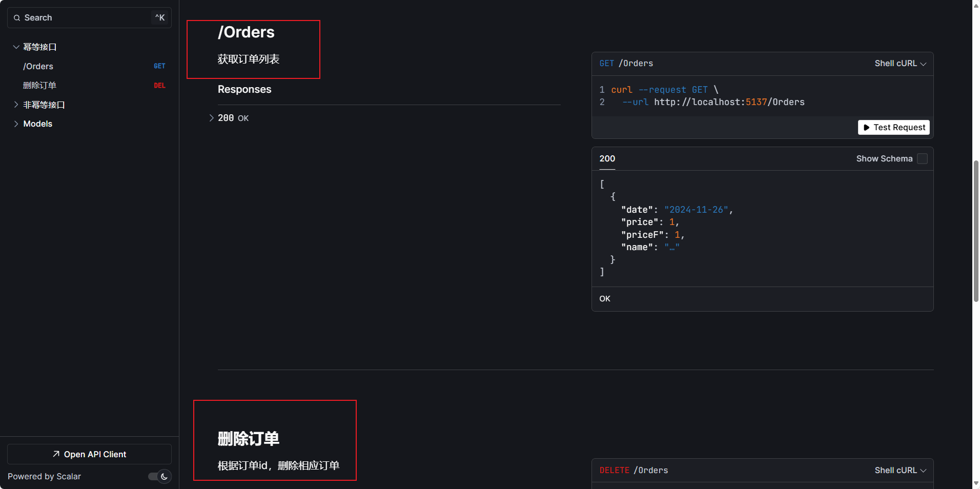This screenshot has width=980, height=489.
Task: Click the DEL badge next to 删除订单
Action: (159, 86)
